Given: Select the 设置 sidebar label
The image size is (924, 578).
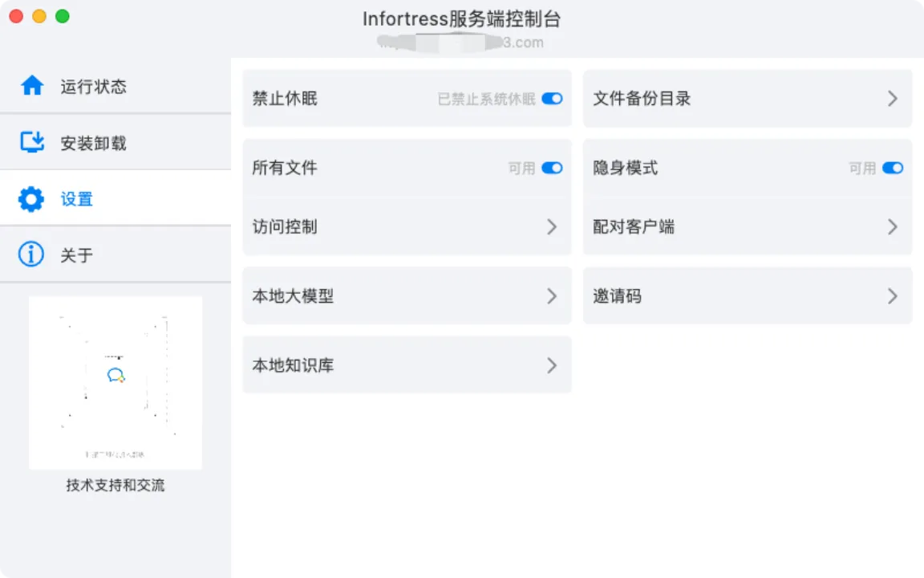Looking at the screenshot, I should 77,199.
